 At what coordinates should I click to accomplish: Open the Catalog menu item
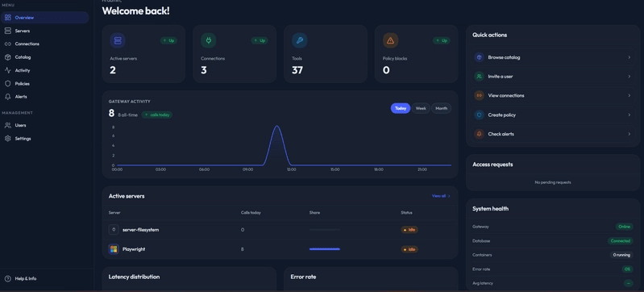(45, 57)
